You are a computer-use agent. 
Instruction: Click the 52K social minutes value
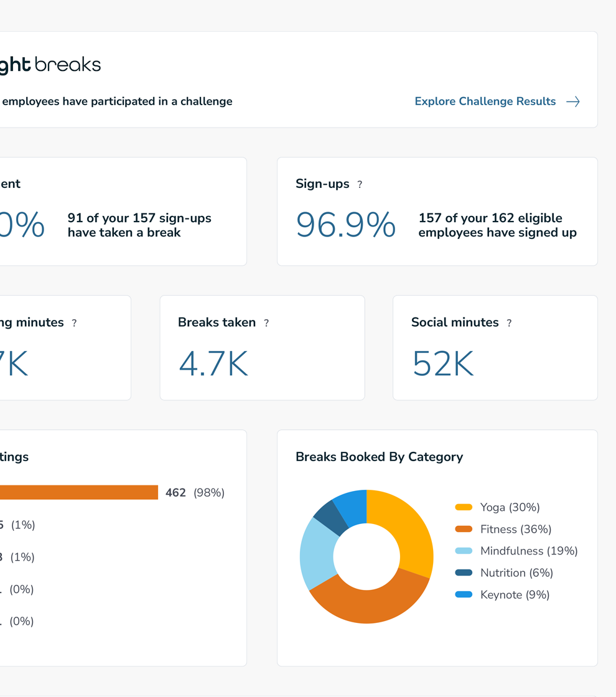coord(443,363)
